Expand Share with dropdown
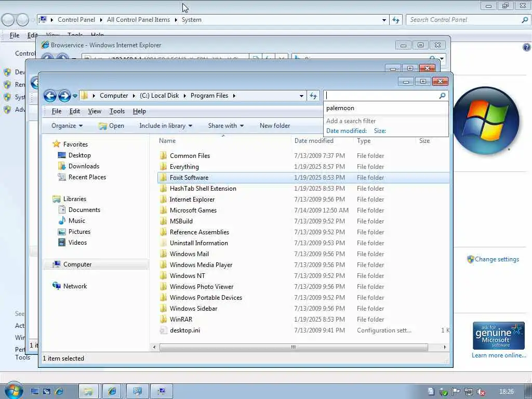532x399 pixels. click(x=225, y=126)
